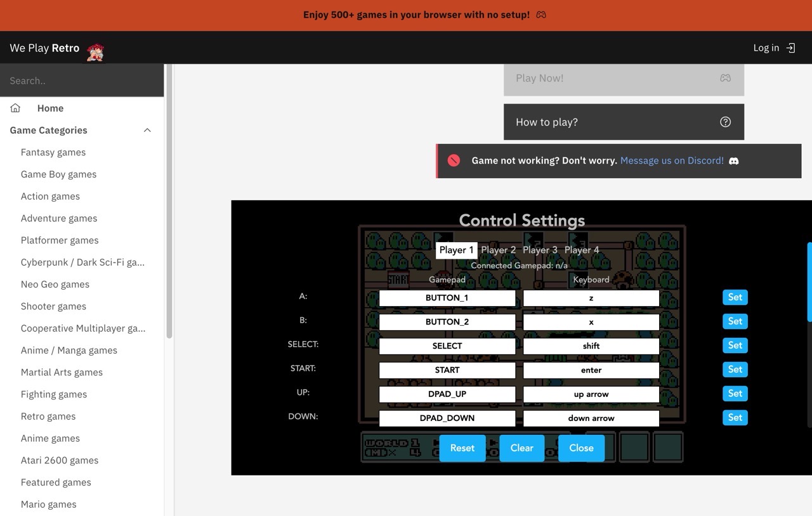
Task: Open Martial Arts games category
Action: tap(62, 372)
